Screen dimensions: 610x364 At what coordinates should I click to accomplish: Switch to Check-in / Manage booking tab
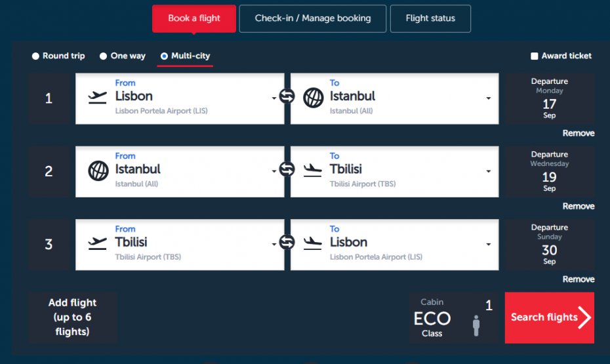coord(312,18)
